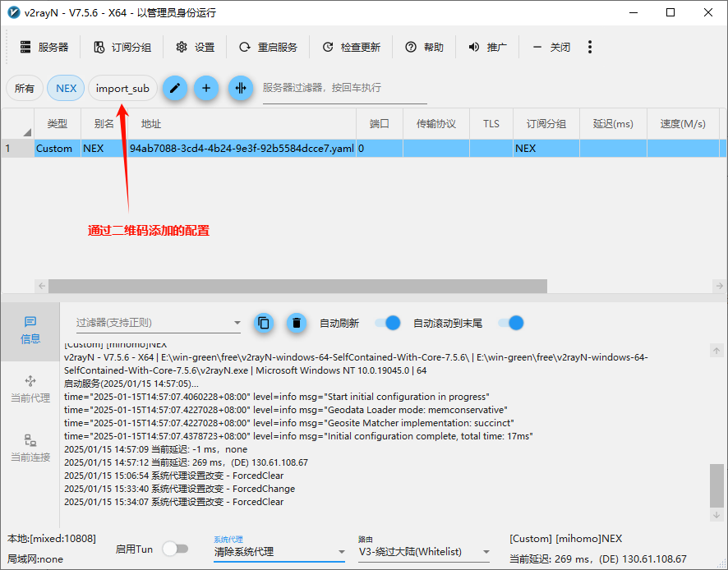Click the pencil edit subscription group icon
This screenshot has height=570, width=728.
(x=174, y=88)
